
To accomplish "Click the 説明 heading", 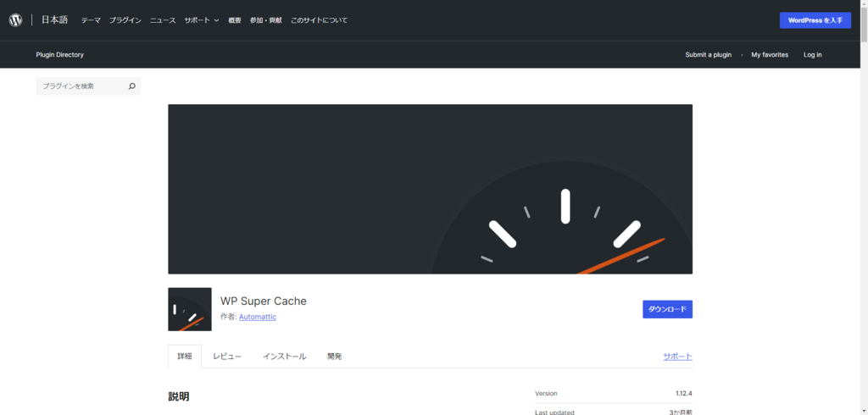I will (x=179, y=396).
